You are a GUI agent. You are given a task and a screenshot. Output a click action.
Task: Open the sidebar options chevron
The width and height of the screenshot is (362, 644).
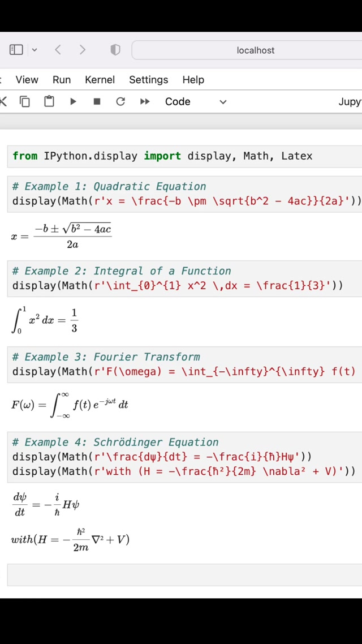point(35,50)
